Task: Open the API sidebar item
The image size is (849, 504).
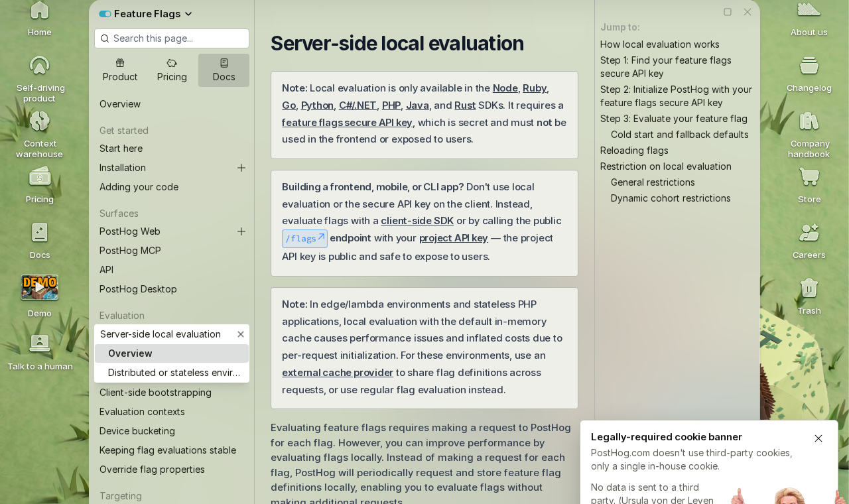Action: click(172, 270)
